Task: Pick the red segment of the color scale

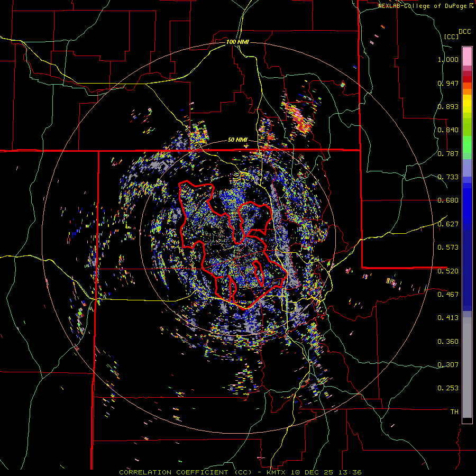Action: click(467, 79)
